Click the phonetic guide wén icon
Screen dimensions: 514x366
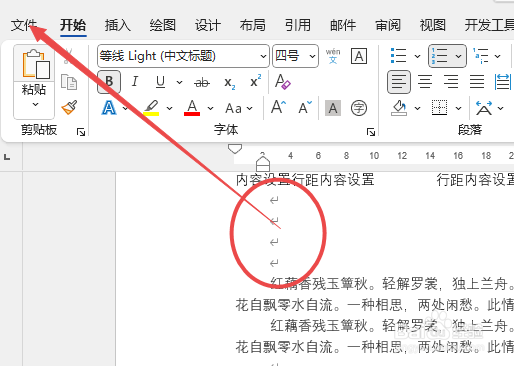[333, 56]
